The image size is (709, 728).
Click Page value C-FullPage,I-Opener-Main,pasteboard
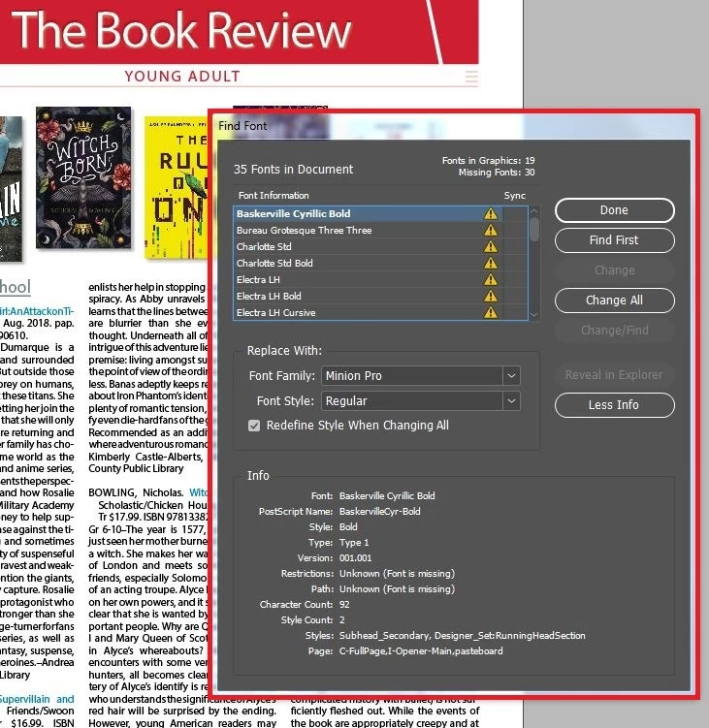pyautogui.click(x=421, y=650)
